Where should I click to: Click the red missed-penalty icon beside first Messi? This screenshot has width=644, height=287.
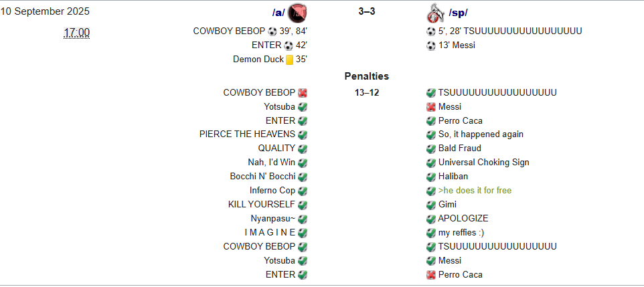(x=431, y=107)
